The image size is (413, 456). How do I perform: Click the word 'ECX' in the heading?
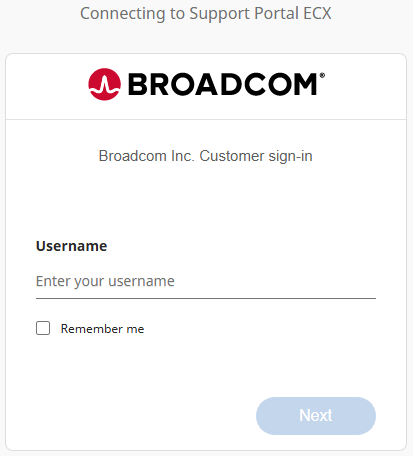coord(317,14)
